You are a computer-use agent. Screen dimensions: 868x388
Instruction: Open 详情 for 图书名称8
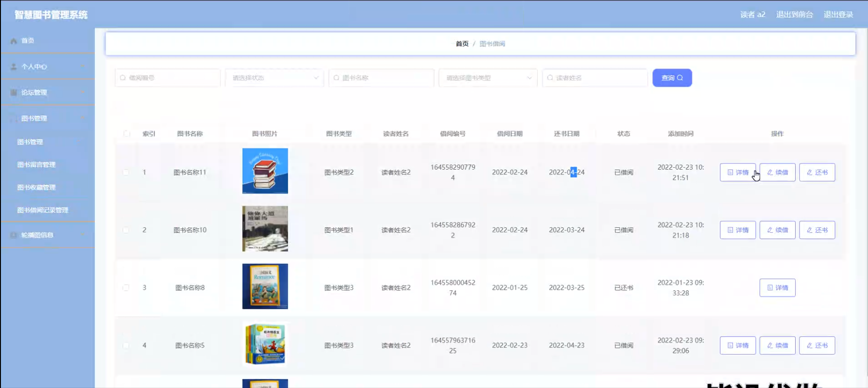point(777,287)
